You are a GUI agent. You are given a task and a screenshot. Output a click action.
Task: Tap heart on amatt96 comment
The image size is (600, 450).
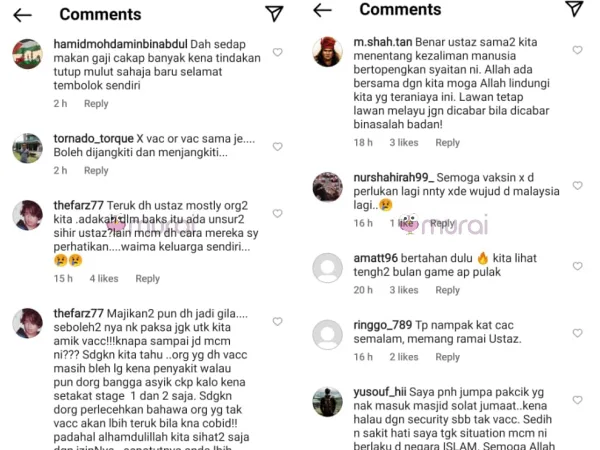(x=577, y=266)
